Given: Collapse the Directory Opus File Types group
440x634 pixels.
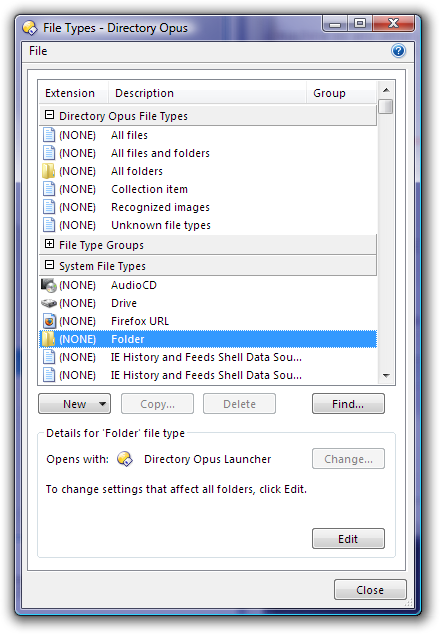Looking at the screenshot, I should click(49, 115).
